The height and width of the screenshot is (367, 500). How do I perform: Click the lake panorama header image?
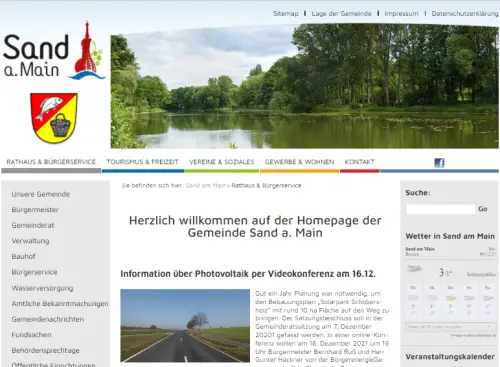point(305,87)
